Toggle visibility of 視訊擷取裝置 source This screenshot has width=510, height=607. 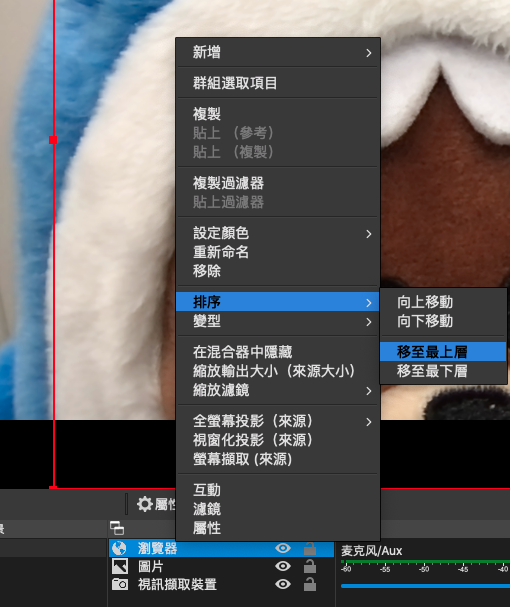283,584
